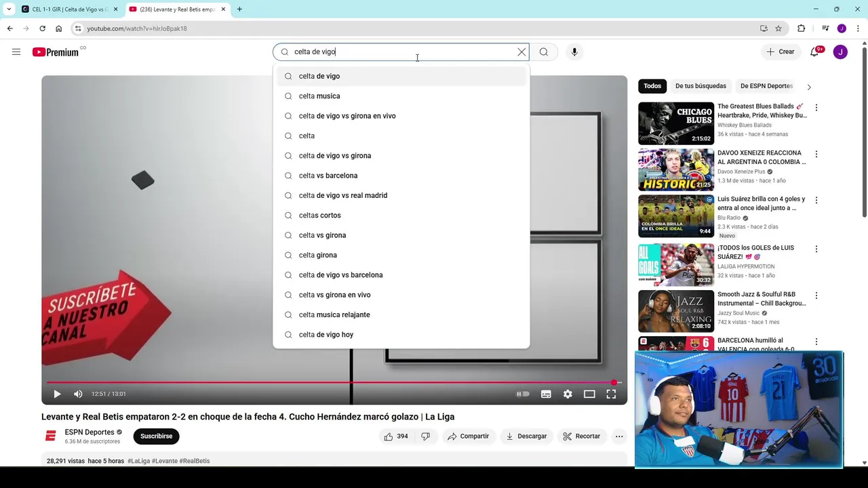Subscribe with the Suscribirse button
Viewport: 868px width, 488px height.
(x=156, y=436)
